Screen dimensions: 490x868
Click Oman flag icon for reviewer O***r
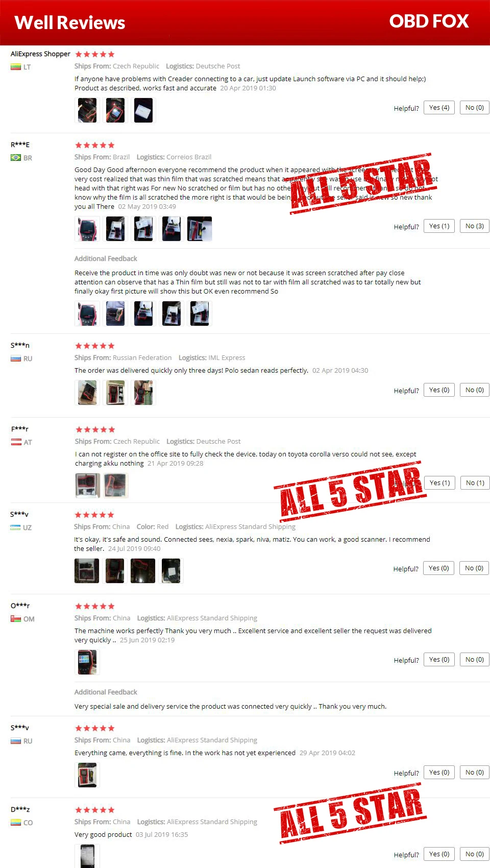(16, 619)
